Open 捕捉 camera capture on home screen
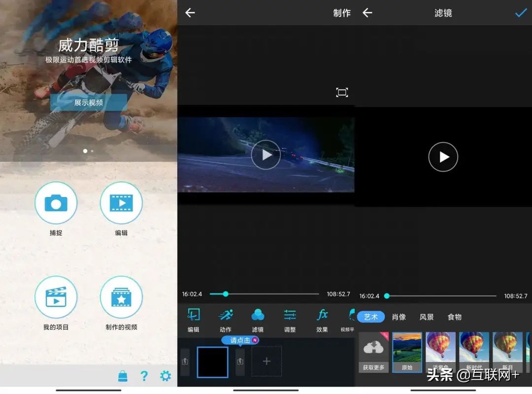Viewport: 532px width, 394px height. (56, 202)
